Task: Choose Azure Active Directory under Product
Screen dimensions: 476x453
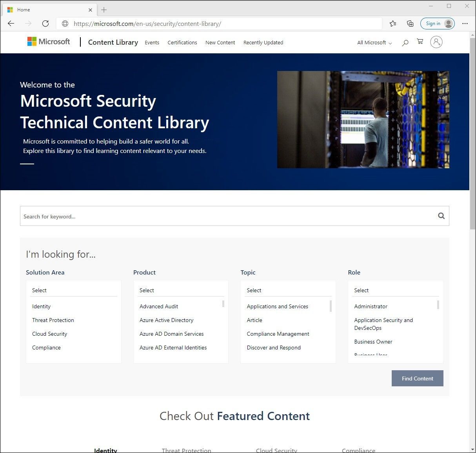Action: pyautogui.click(x=166, y=320)
